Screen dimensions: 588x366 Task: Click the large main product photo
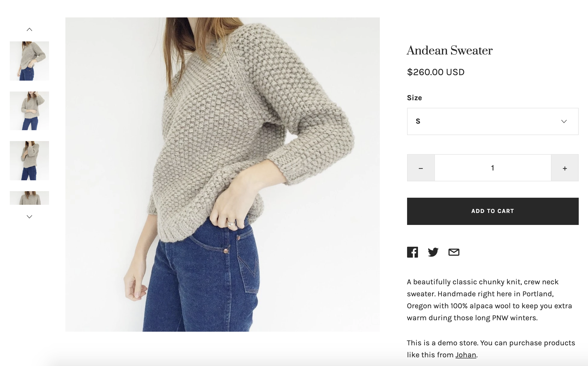tap(222, 175)
